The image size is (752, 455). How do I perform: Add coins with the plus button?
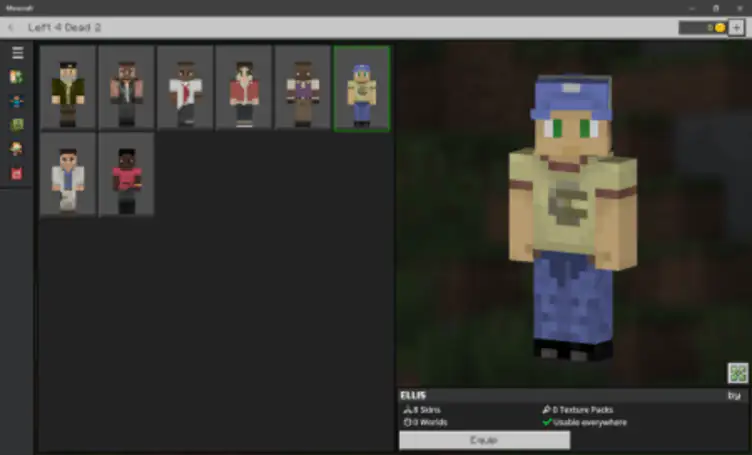tap(736, 28)
